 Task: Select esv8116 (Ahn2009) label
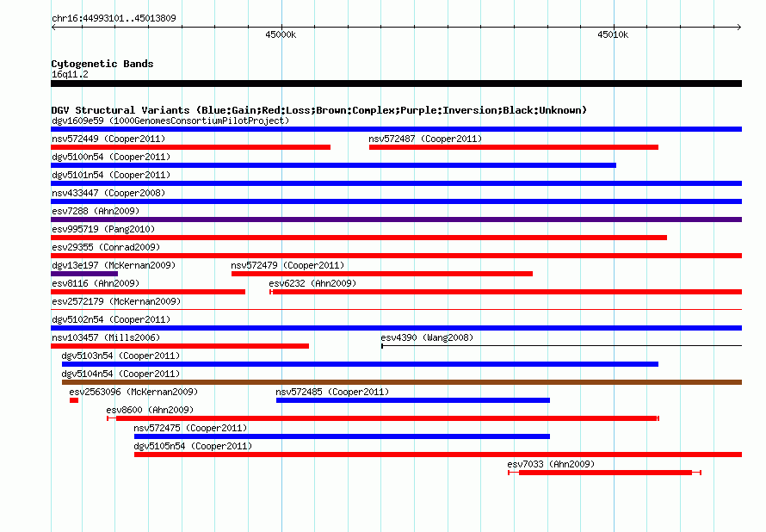click(96, 283)
